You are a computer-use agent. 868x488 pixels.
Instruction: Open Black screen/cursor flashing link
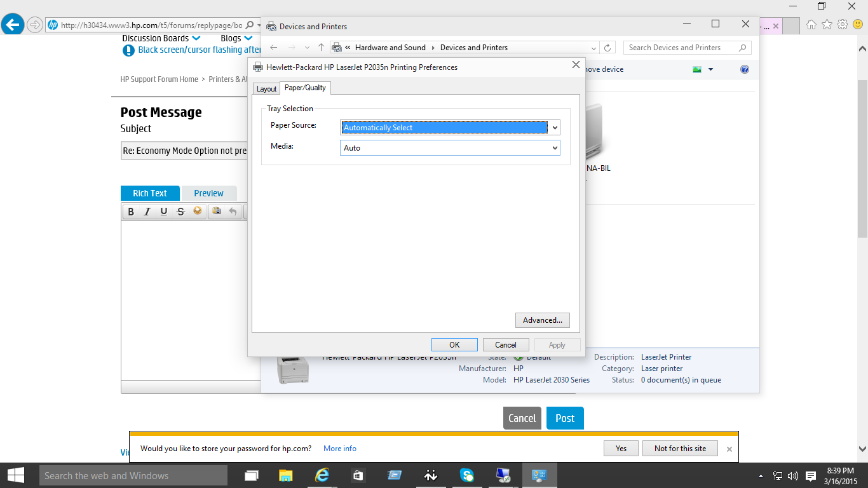[200, 50]
